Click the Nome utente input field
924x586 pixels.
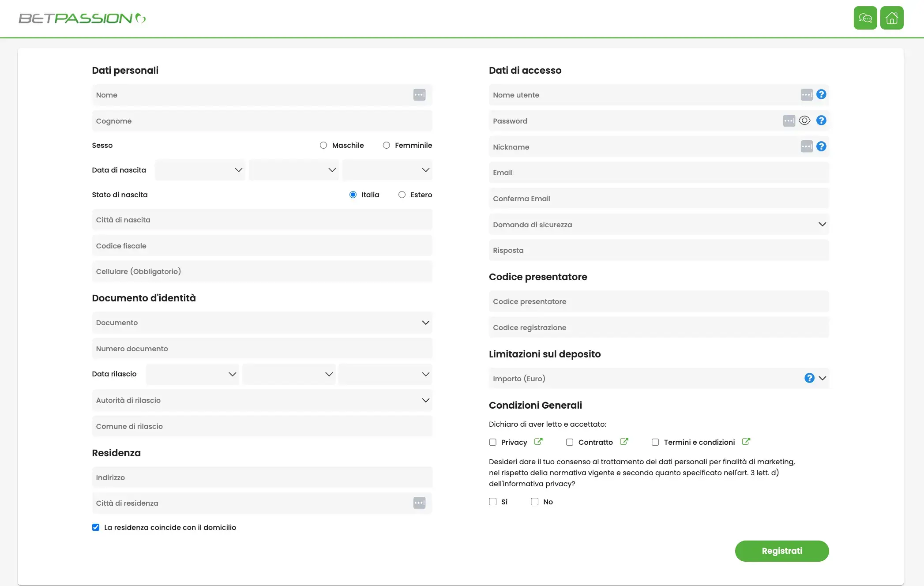pos(659,95)
